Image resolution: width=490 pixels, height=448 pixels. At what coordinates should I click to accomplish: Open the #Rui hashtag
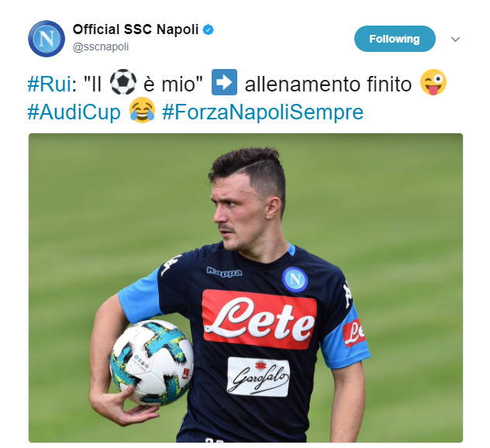coord(50,84)
